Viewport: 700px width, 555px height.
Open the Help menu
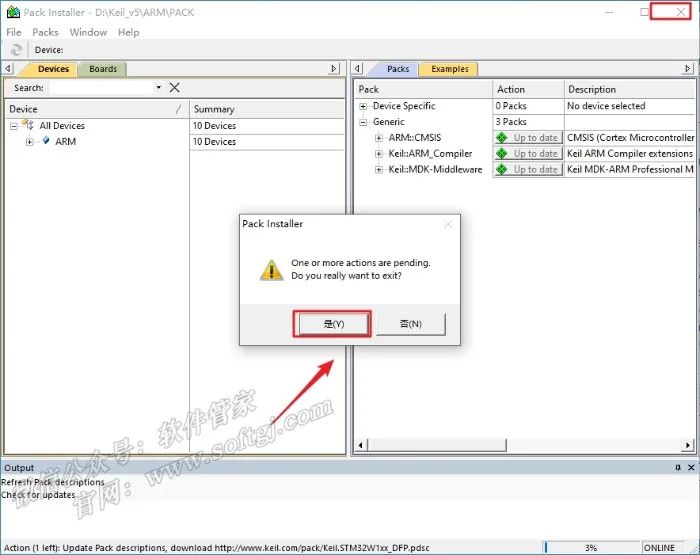[x=129, y=32]
